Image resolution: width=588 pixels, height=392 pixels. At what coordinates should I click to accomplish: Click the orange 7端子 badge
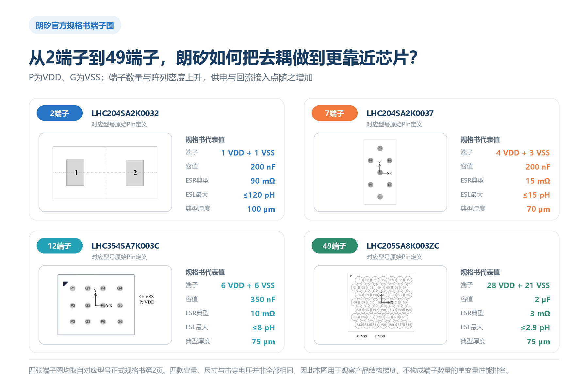[x=335, y=113]
